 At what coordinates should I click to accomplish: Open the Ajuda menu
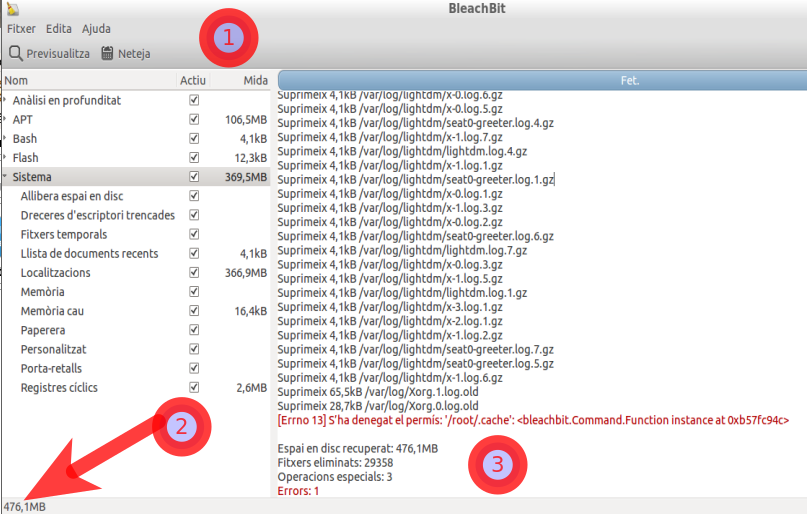coord(96,29)
